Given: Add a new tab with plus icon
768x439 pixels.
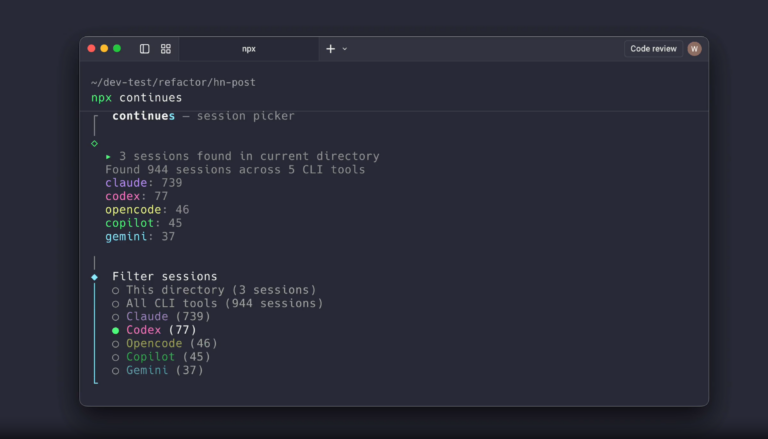Looking at the screenshot, I should coord(331,49).
